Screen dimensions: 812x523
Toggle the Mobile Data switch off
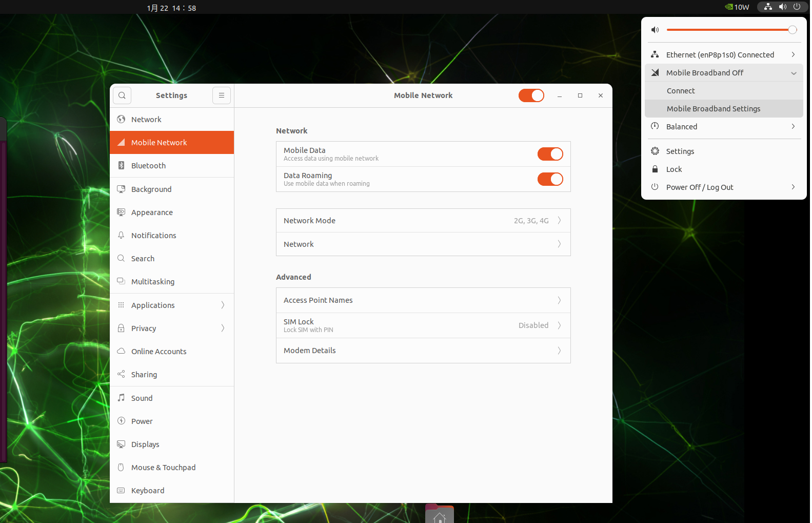click(x=550, y=154)
